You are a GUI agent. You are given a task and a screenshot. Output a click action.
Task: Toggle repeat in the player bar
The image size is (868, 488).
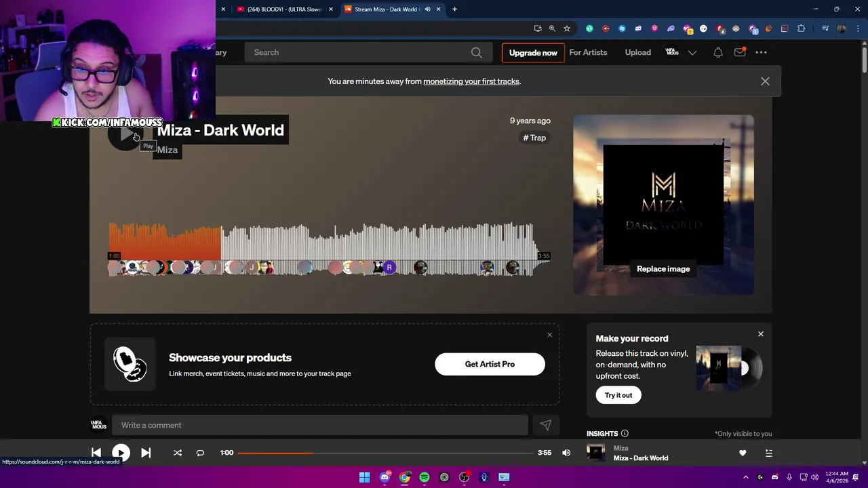point(200,453)
